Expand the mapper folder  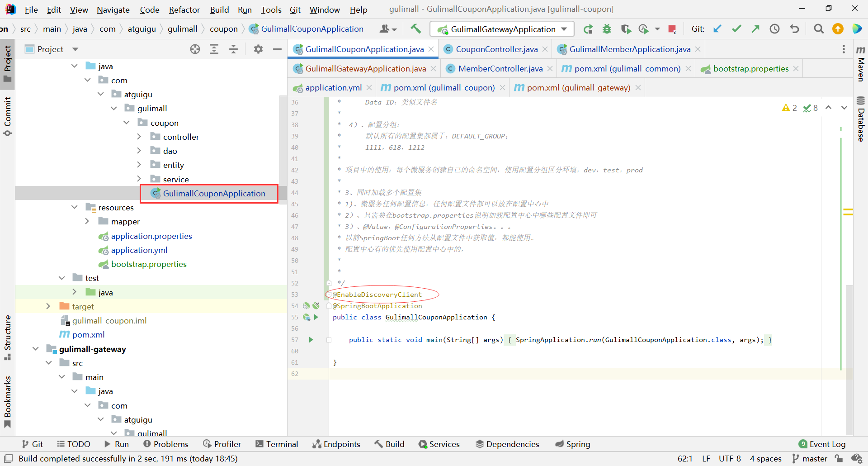pos(87,221)
